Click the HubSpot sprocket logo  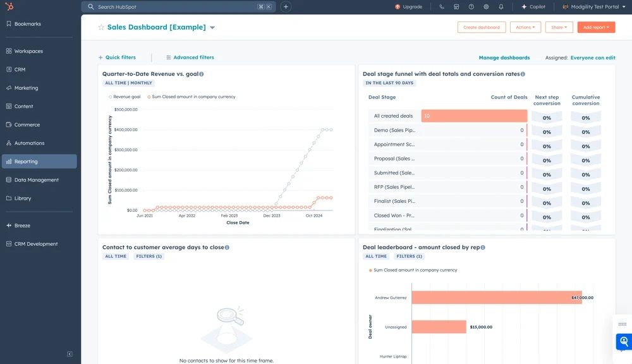pos(9,6)
